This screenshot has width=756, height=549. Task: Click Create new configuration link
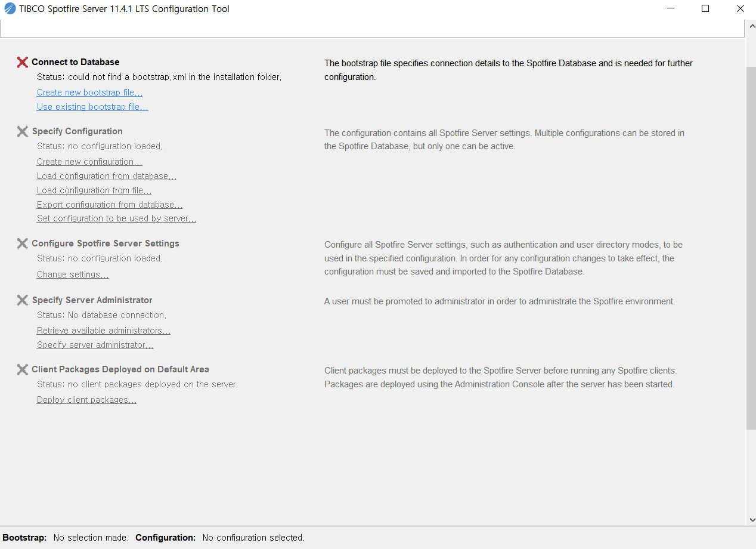click(x=89, y=162)
